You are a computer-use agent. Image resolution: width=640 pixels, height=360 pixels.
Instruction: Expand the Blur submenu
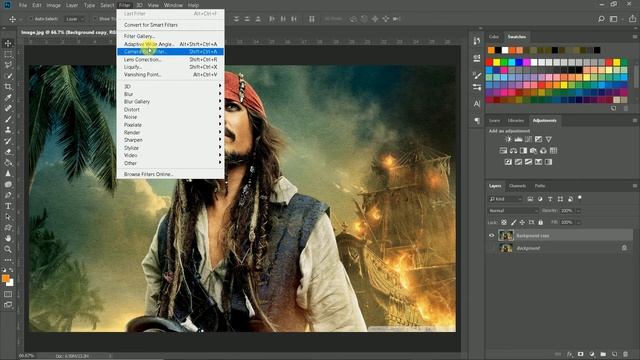pyautogui.click(x=171, y=94)
